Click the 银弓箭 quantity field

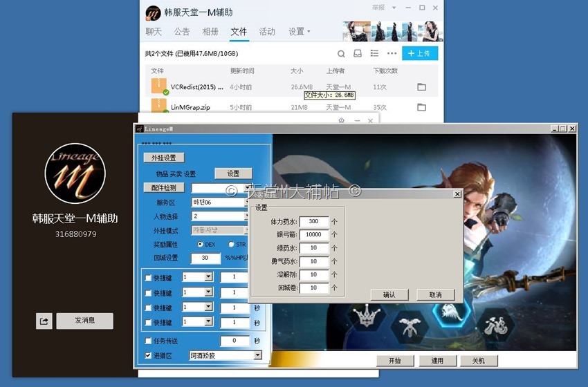[314, 234]
